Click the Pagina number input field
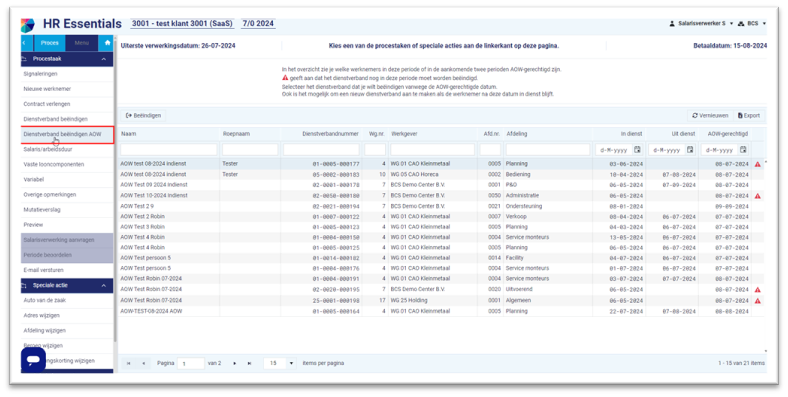 [191, 363]
